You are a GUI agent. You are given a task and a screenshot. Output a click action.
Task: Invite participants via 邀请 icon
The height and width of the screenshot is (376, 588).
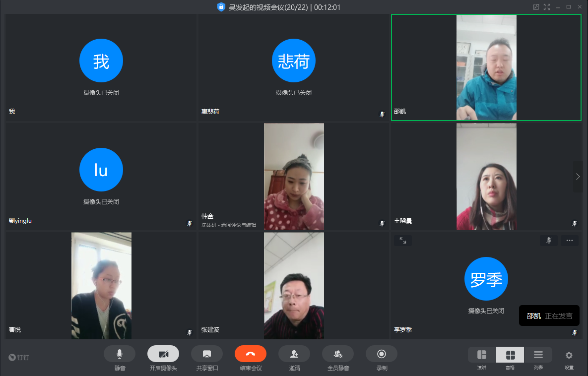pyautogui.click(x=294, y=354)
